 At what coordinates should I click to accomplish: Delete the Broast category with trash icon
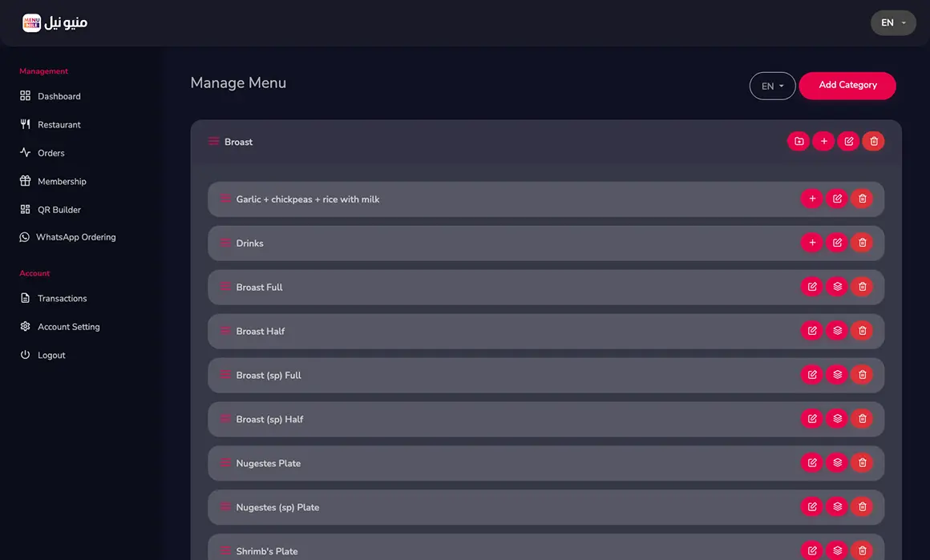(874, 142)
